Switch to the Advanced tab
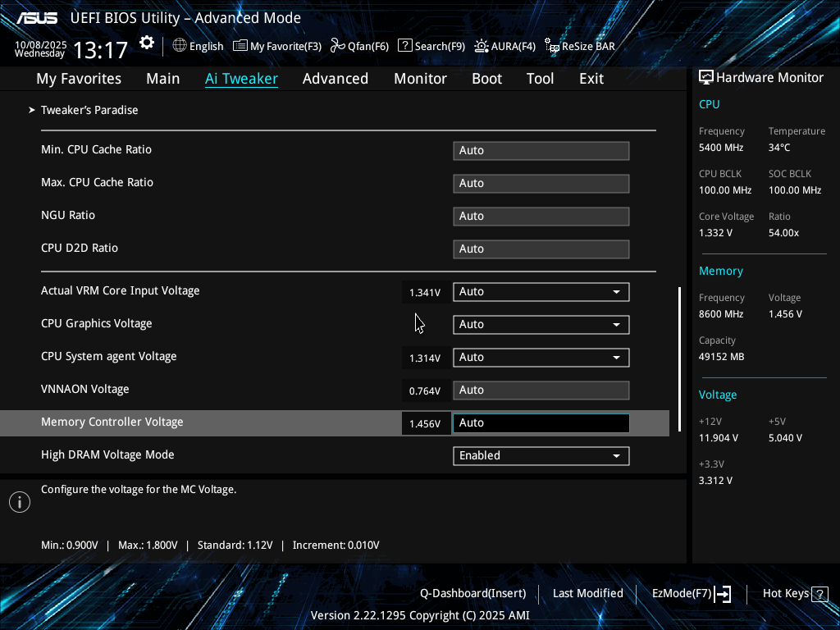The height and width of the screenshot is (630, 840). (335, 79)
